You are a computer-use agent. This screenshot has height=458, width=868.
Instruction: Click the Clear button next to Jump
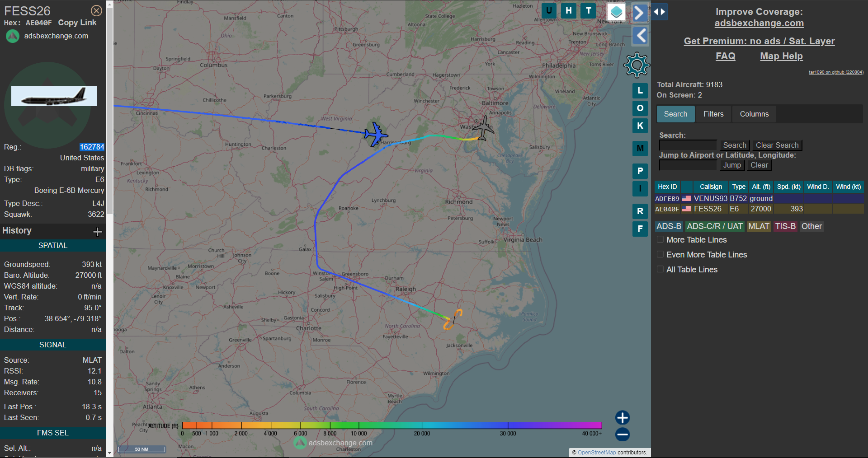coord(759,165)
